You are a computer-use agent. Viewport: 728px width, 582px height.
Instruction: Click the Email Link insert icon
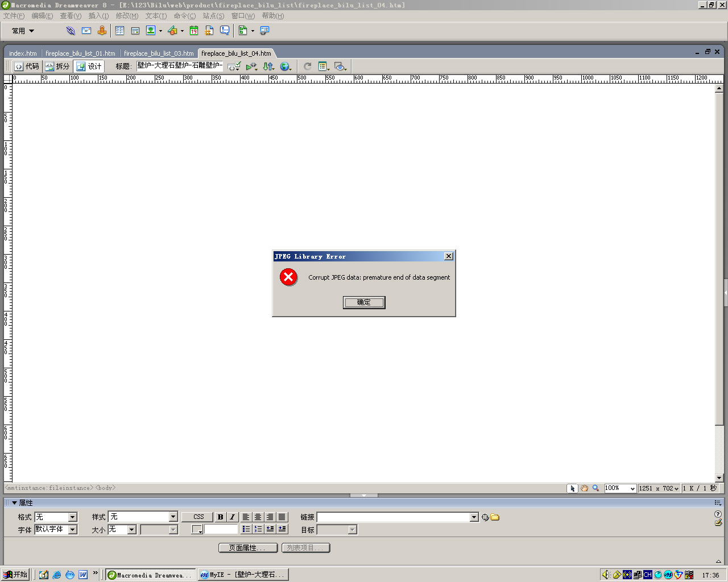coord(86,31)
